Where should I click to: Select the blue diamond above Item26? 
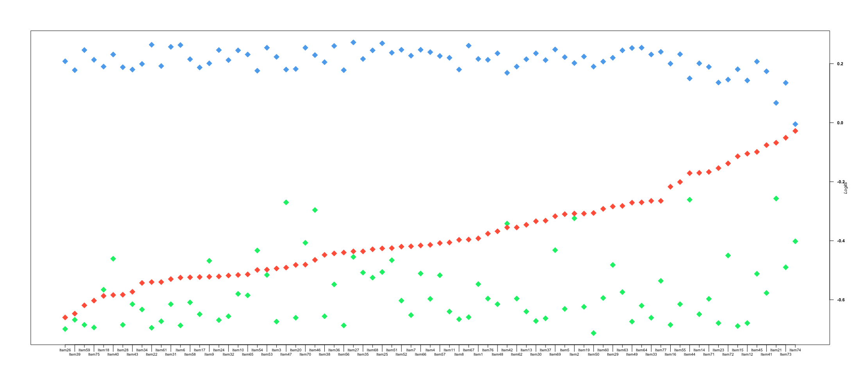point(65,61)
